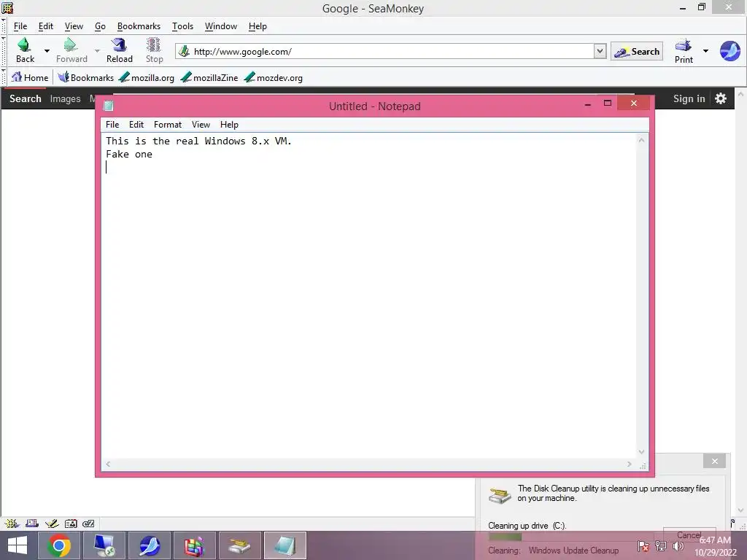Screen dimensions: 747x560
Task: Minimize the Notepad window
Action: coord(588,104)
